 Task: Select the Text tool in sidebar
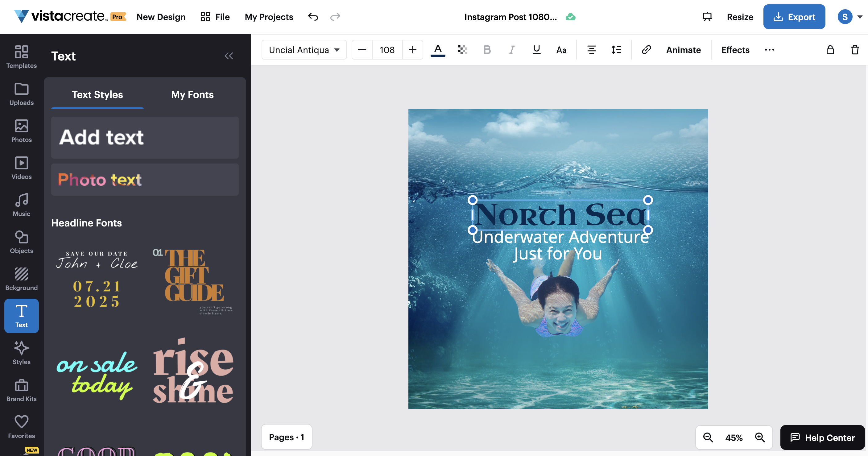(22, 316)
